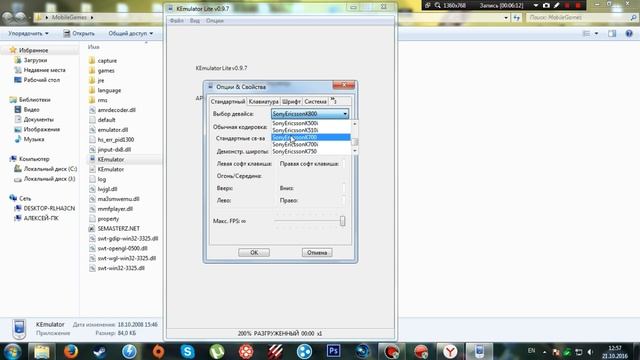Open Steam from the taskbar
The image size is (640, 360).
[100, 351]
